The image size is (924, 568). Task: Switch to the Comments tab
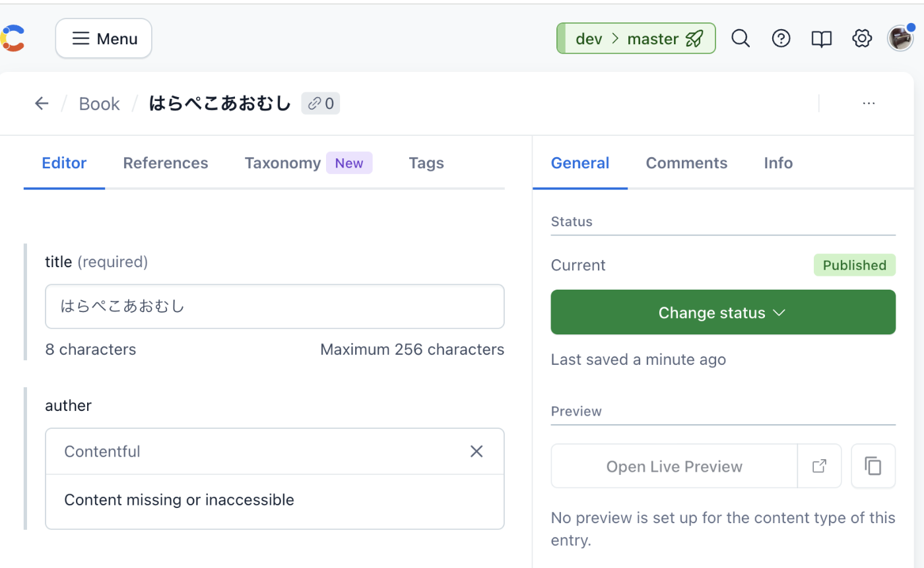point(686,163)
